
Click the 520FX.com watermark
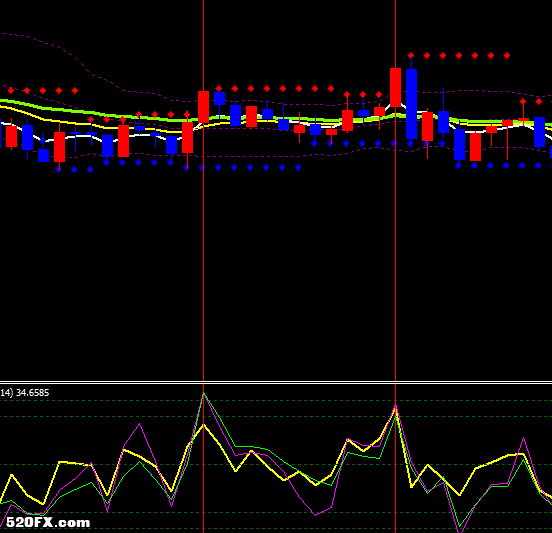coord(48,522)
